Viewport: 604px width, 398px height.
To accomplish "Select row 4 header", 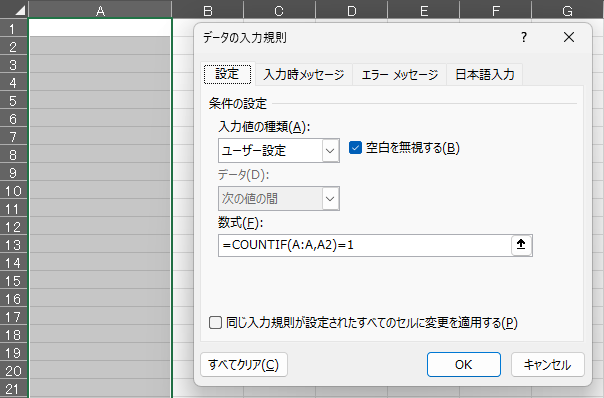I will [13, 82].
